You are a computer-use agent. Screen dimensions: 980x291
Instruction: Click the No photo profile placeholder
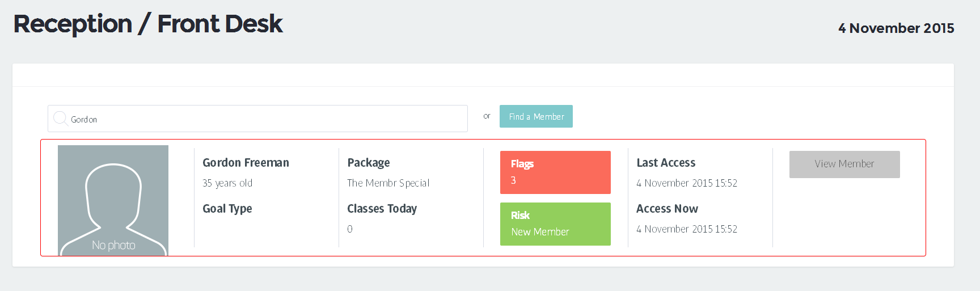tap(113, 200)
